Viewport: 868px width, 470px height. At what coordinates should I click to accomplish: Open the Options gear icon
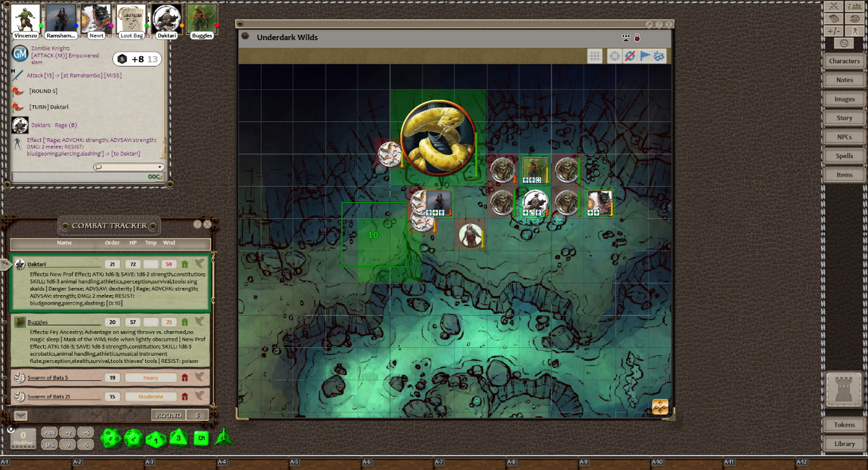click(x=844, y=43)
